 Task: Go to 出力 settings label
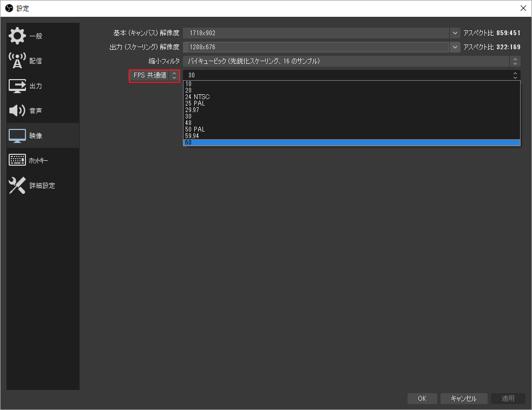36,86
